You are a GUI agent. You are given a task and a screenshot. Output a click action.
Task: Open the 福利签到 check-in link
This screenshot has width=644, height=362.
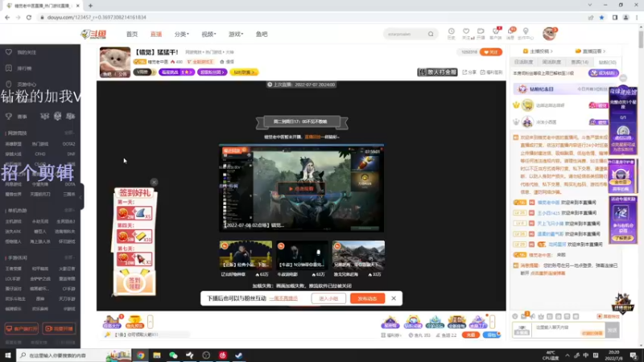[x=491, y=72]
